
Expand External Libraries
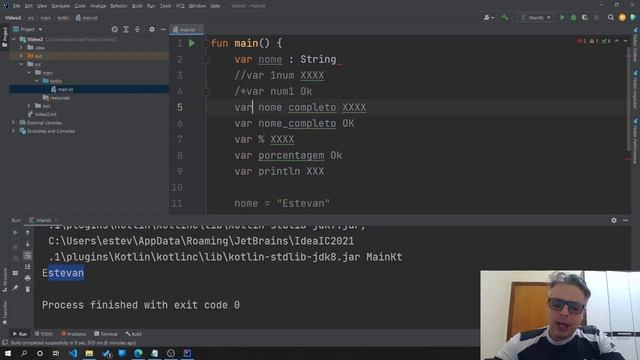(14, 122)
